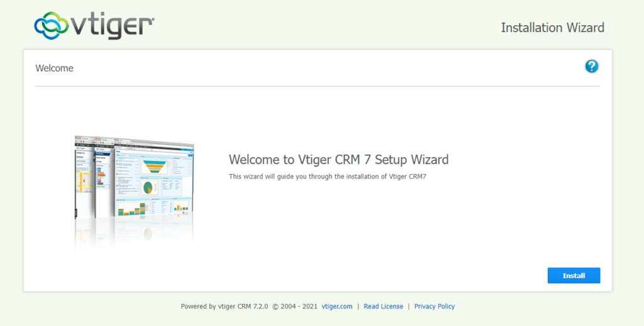Screen dimensions: 644x326
Task: Click the CRM dashboard preview image
Action: pyautogui.click(x=134, y=192)
